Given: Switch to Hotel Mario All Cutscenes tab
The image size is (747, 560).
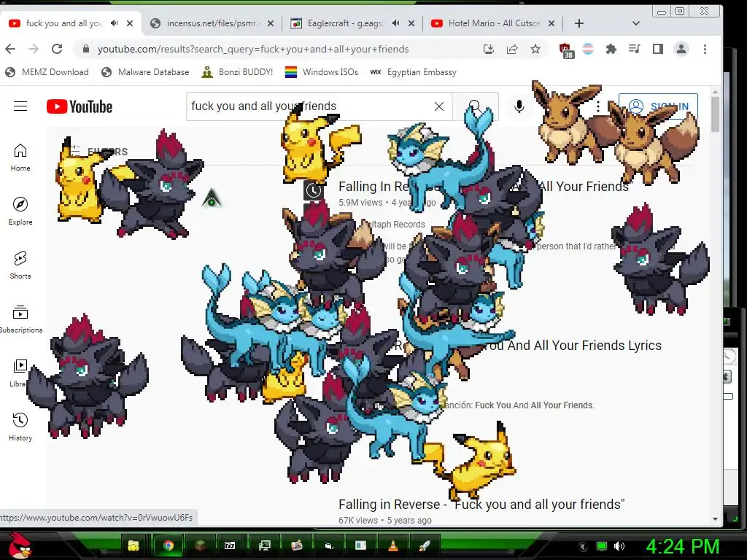Looking at the screenshot, I should (x=493, y=23).
